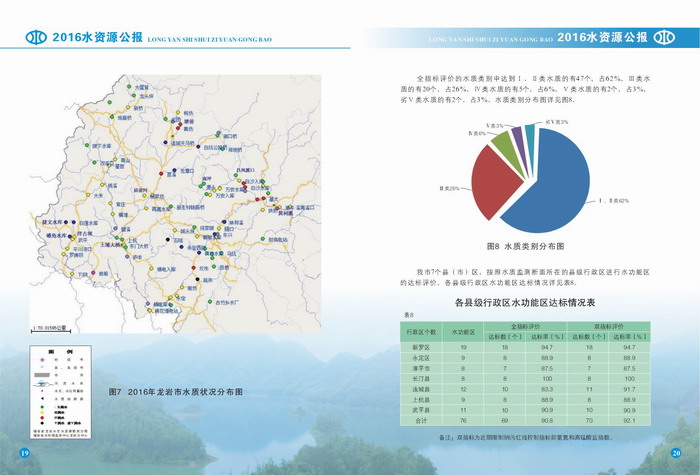Click the Ⅰ、Ⅱ类62% pie chart label
Viewport: 700px width, 475px height.
click(x=612, y=201)
